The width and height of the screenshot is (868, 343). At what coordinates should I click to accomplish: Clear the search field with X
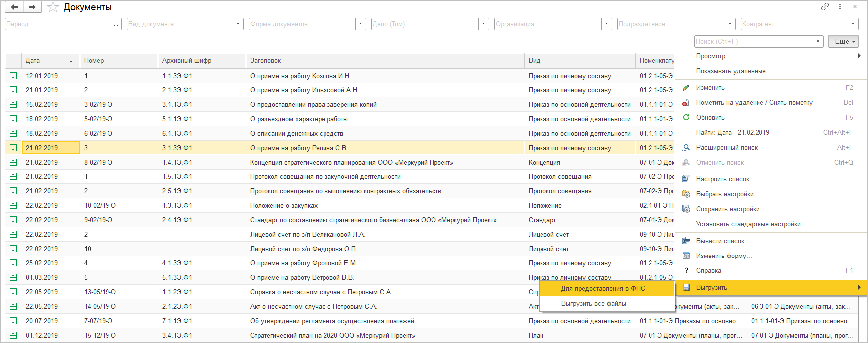coord(818,41)
